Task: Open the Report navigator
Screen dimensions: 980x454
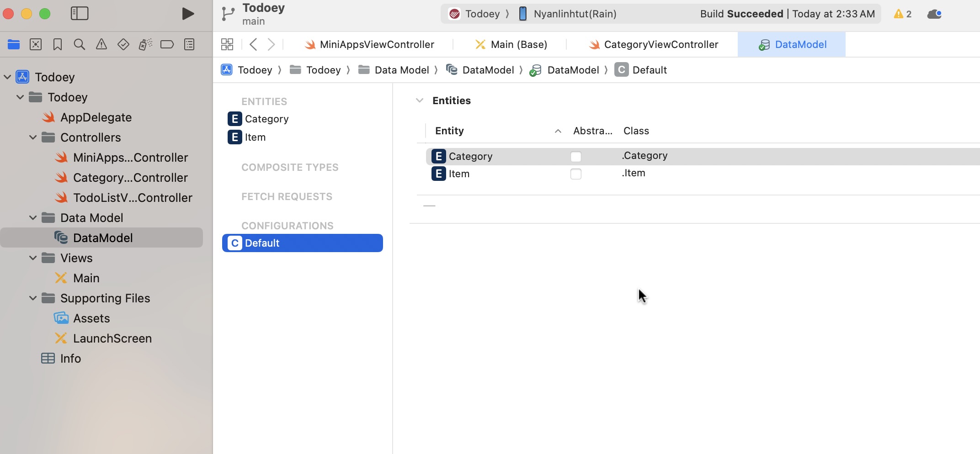Action: (x=189, y=44)
